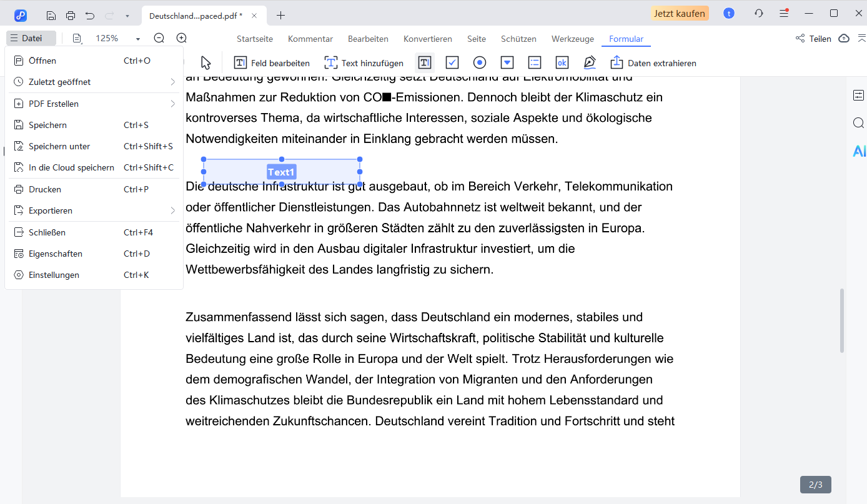
Task: Add a signature field with pen icon
Action: 590,62
